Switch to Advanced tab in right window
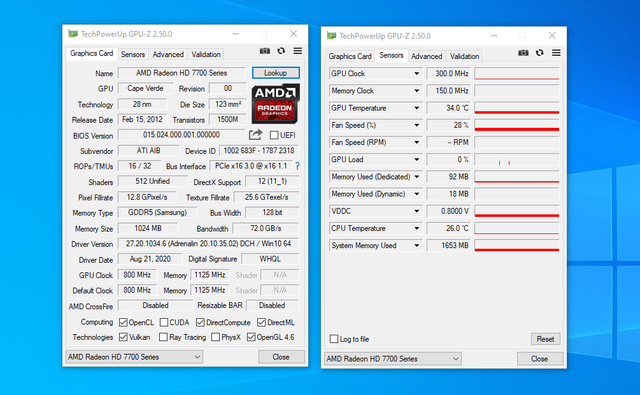 (x=427, y=56)
